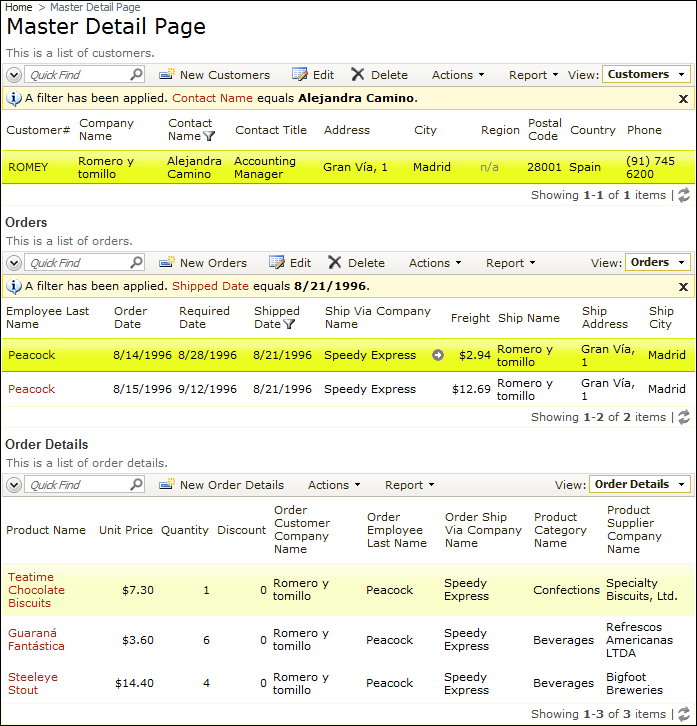Go to Home breadcrumb link
The width and height of the screenshot is (697, 726).
point(18,7)
